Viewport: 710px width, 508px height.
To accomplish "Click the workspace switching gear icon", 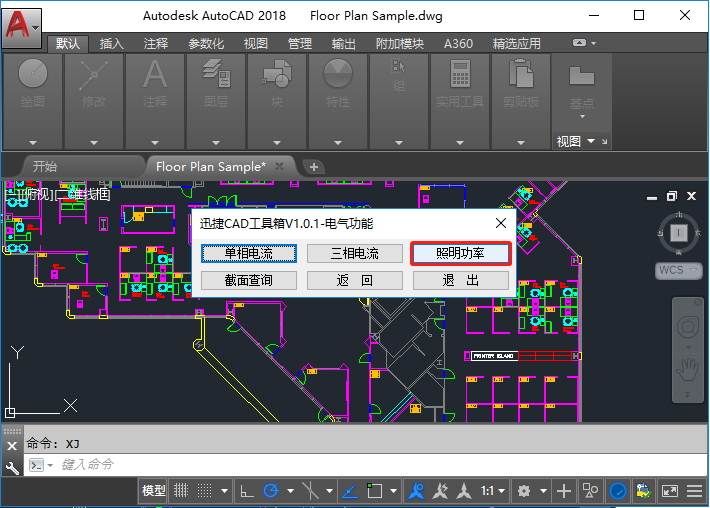I will pyautogui.click(x=524, y=491).
